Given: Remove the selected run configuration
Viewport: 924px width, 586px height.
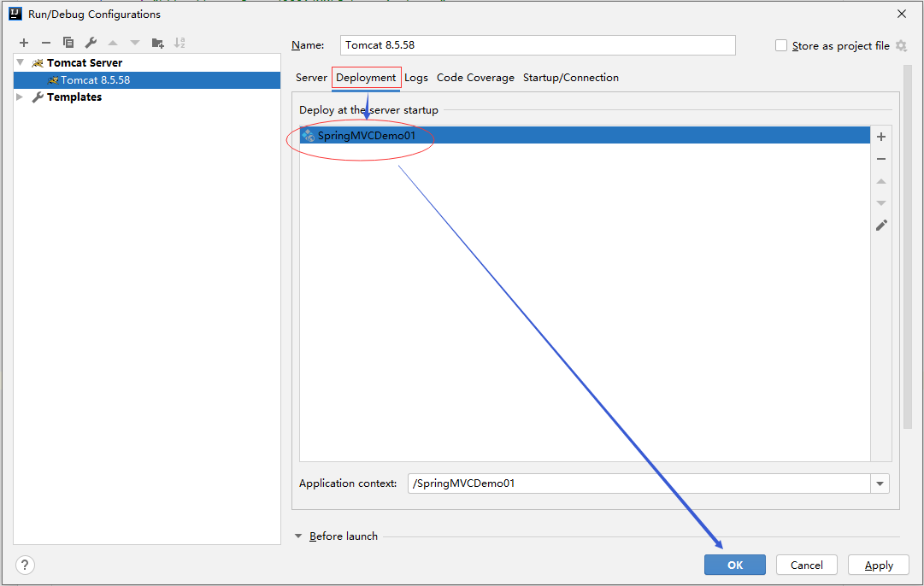Looking at the screenshot, I should coord(46,43).
